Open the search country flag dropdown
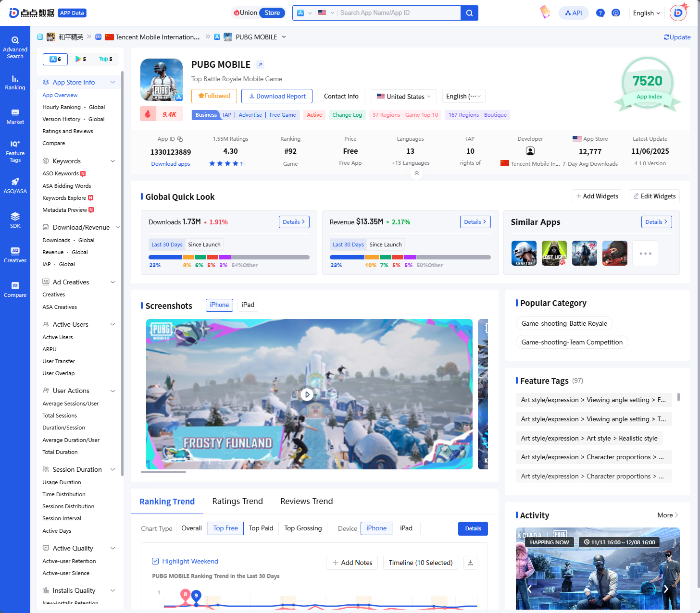This screenshot has width=700, height=613. coord(326,13)
